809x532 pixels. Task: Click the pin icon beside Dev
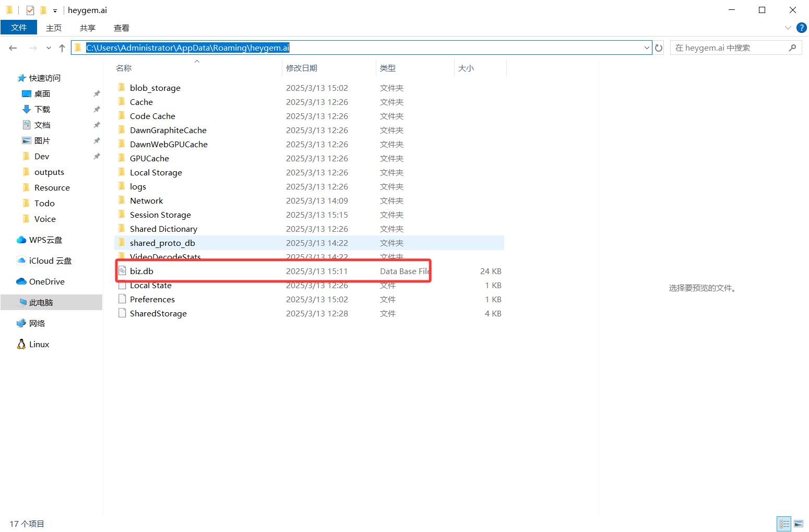[x=97, y=157]
